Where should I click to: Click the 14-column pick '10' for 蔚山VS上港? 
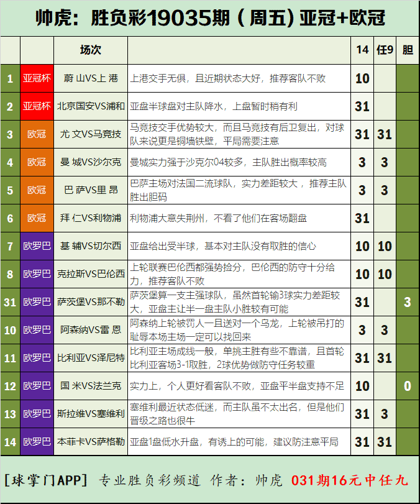[x=362, y=78]
